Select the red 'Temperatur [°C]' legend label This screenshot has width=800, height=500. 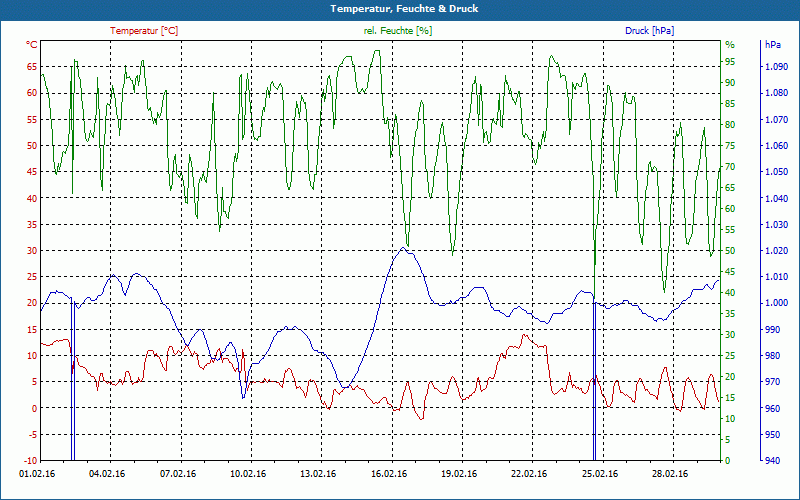pyautogui.click(x=144, y=31)
